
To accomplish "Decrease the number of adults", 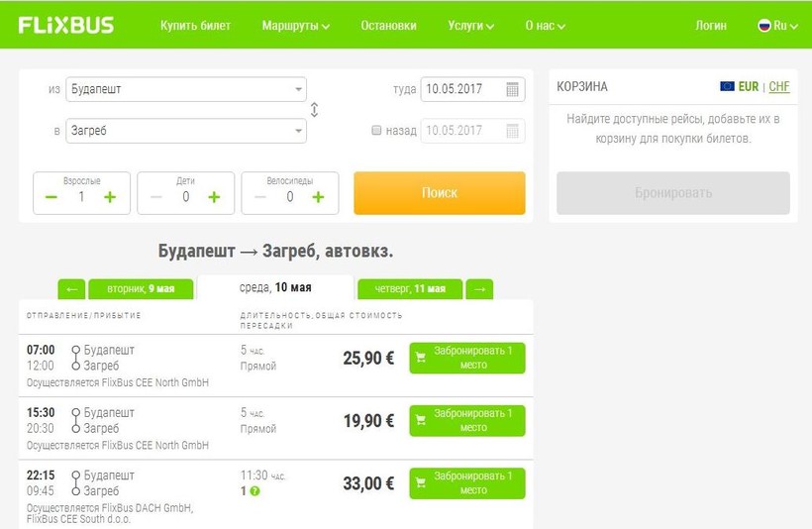I will pyautogui.click(x=51, y=197).
